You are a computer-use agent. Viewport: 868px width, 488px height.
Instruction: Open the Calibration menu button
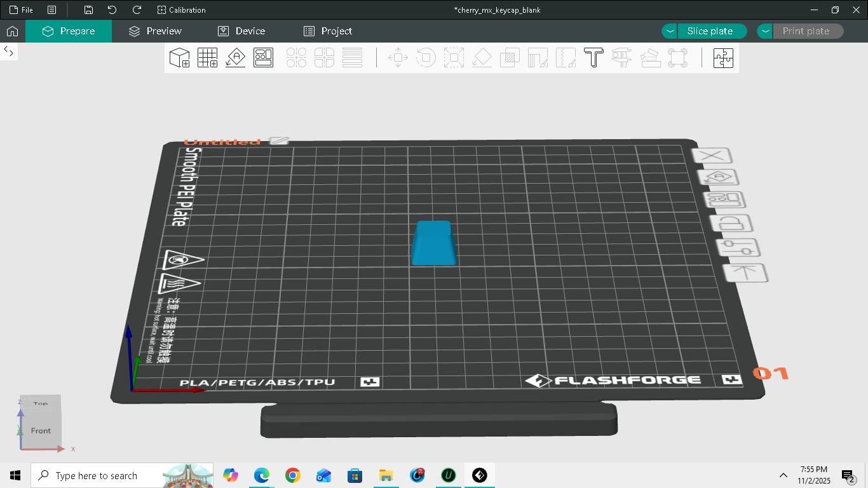[182, 10]
